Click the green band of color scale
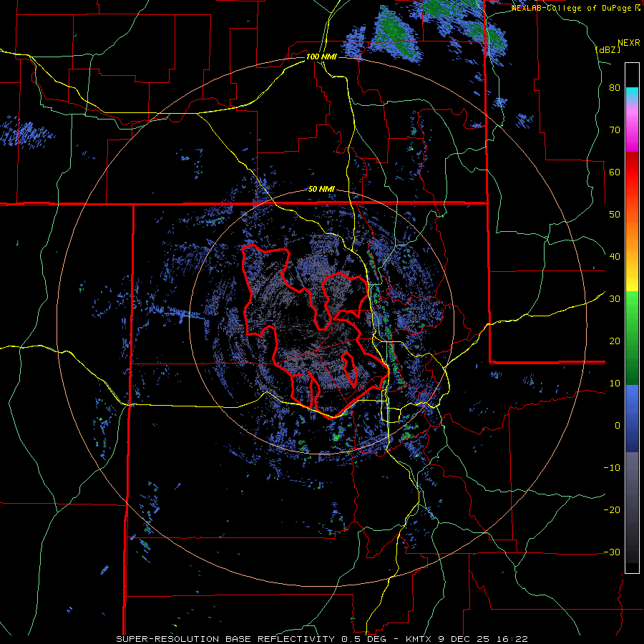Screen dimensions: 644x644 pos(632,338)
